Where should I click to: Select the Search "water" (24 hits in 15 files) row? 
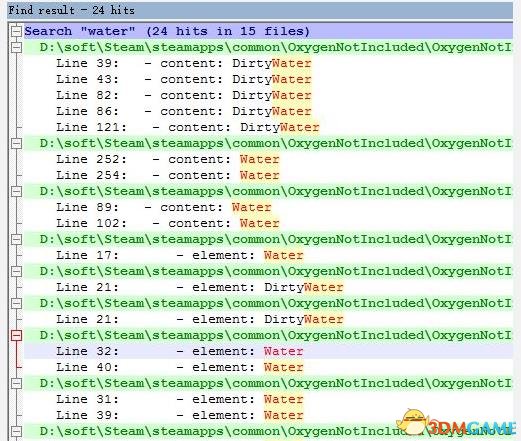click(x=268, y=31)
